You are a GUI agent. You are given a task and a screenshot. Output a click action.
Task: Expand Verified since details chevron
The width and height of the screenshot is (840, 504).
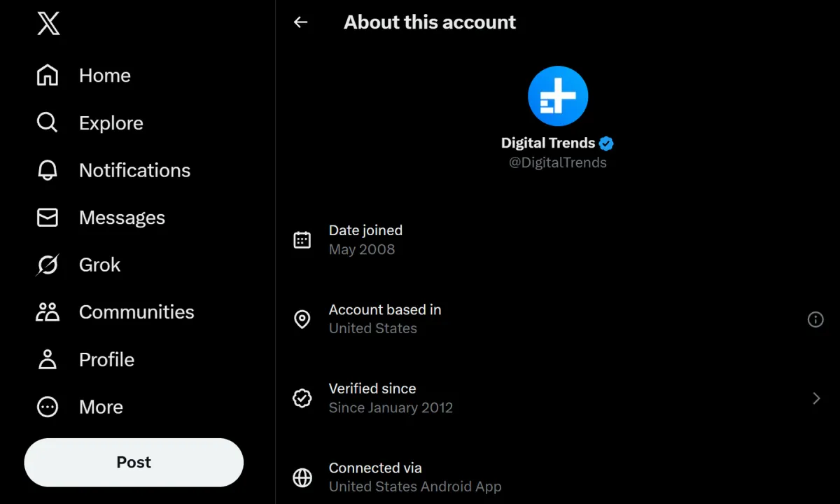tap(816, 398)
